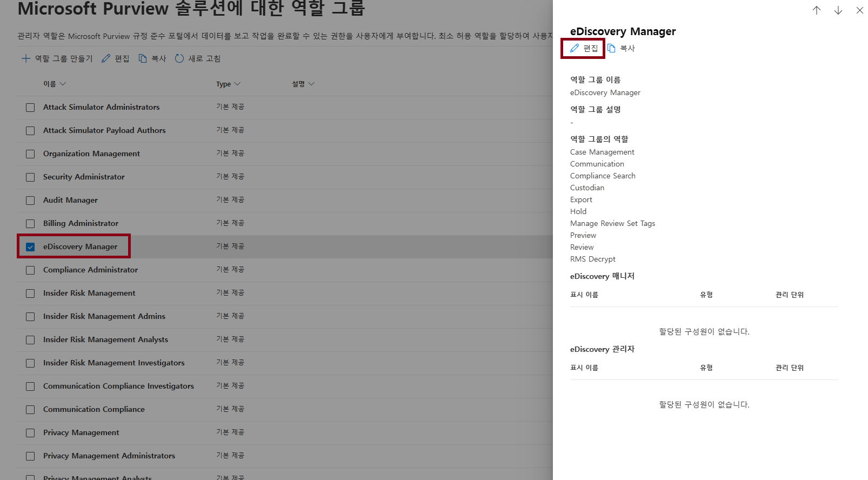Open Audit Manager role group

click(x=70, y=200)
